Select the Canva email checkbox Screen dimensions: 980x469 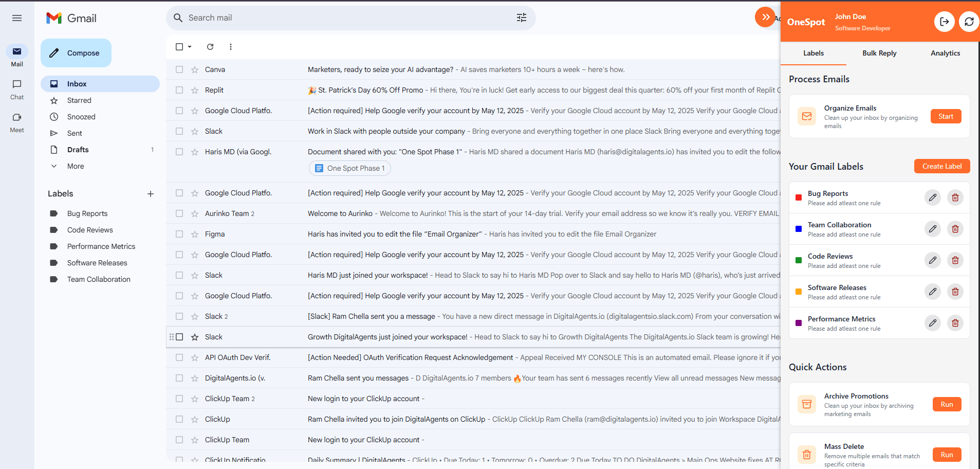click(179, 69)
